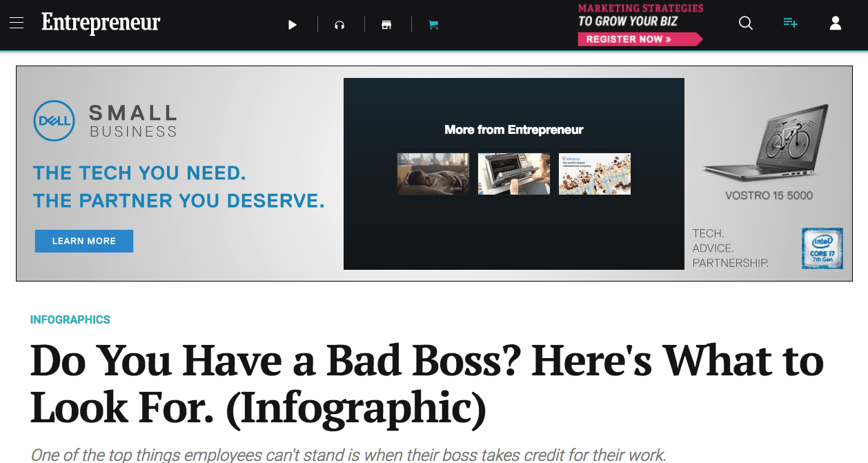Open the teal shopping cart icon
The image size is (868, 463).
(x=433, y=25)
